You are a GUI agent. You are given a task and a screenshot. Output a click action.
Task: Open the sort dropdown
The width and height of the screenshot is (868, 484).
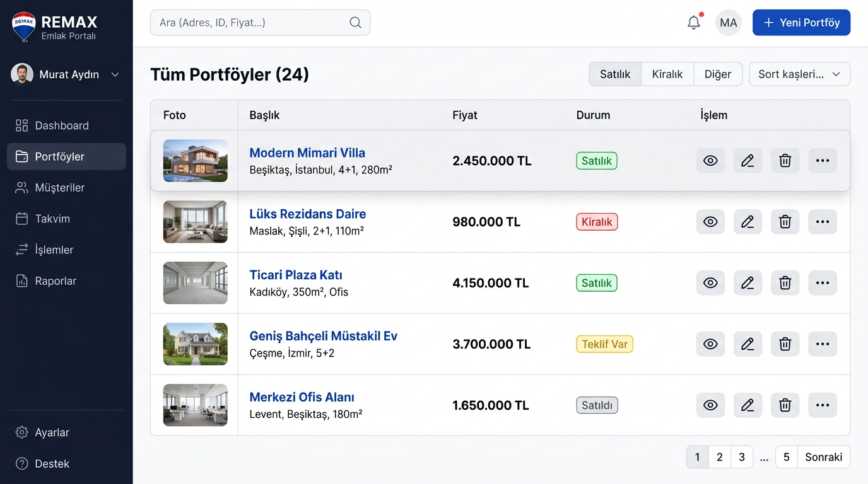point(799,74)
